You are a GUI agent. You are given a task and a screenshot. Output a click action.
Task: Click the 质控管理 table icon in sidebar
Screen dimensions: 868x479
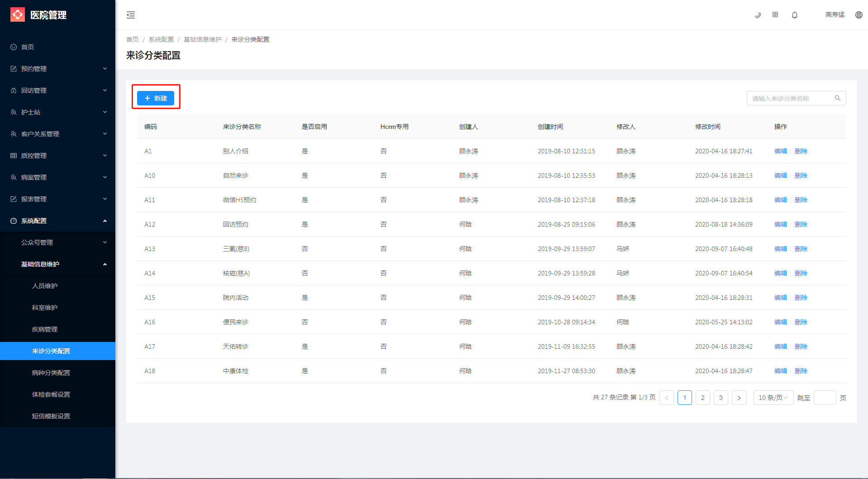click(14, 156)
